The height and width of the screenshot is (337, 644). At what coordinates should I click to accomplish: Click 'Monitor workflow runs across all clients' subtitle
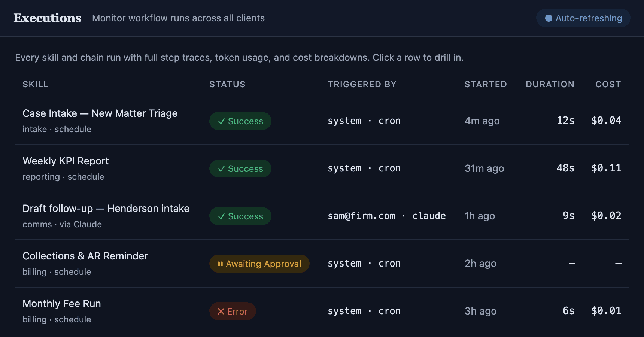pyautogui.click(x=178, y=18)
